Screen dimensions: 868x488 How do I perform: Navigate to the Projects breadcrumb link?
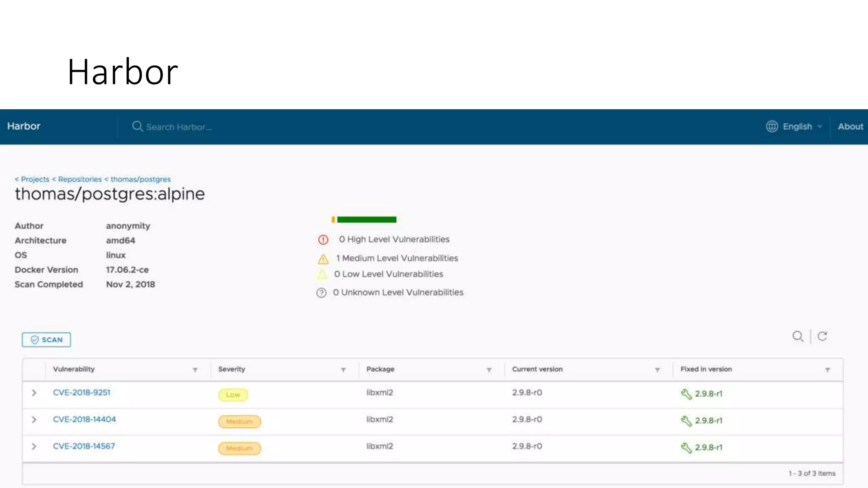(35, 179)
